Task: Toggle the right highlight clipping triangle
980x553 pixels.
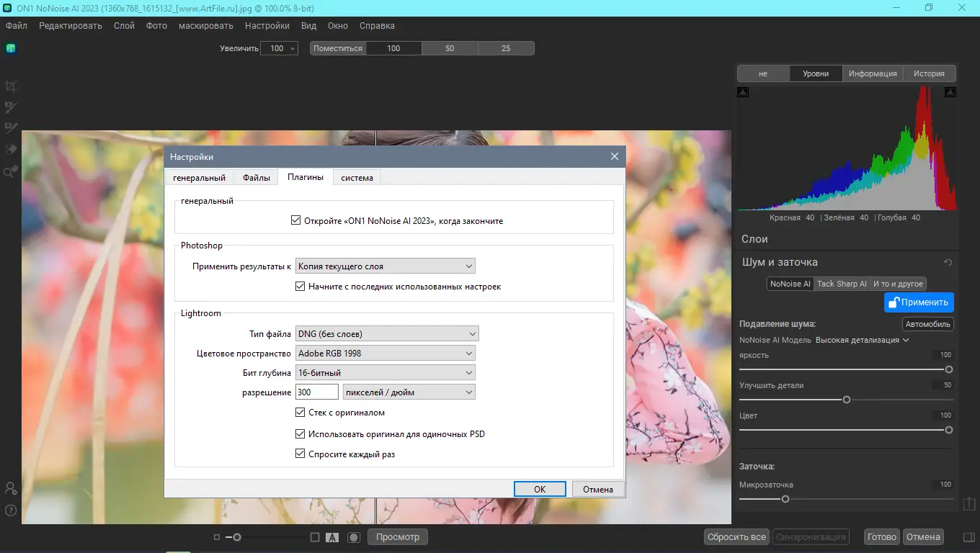Action: point(950,92)
